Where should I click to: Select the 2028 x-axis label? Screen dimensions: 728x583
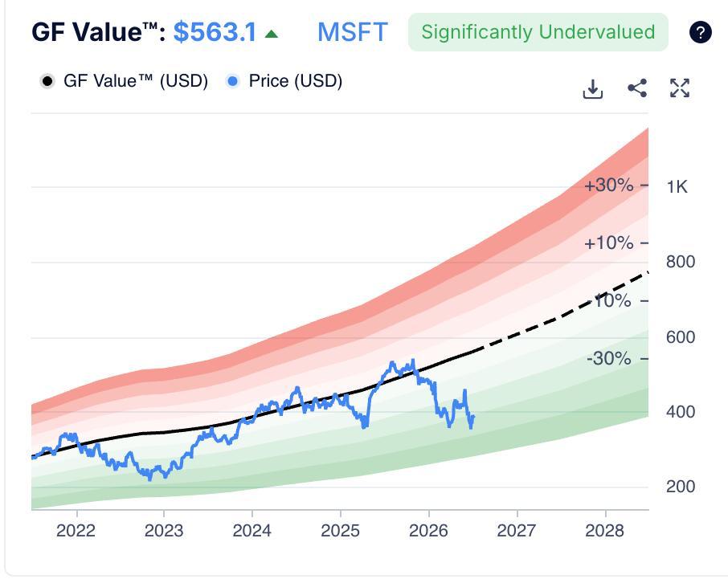pyautogui.click(x=604, y=531)
